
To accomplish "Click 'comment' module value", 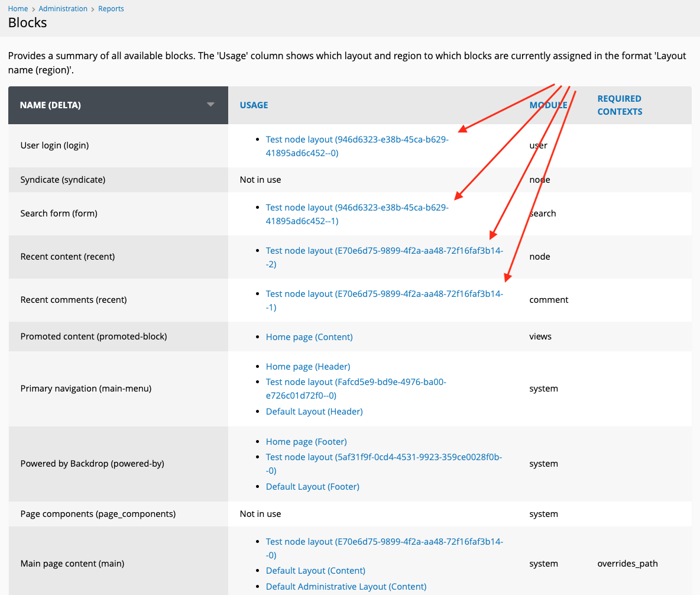I will pos(549,300).
